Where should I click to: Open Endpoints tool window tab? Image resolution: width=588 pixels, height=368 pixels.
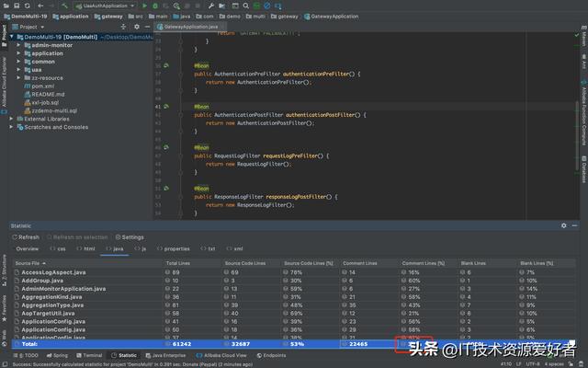point(271,355)
